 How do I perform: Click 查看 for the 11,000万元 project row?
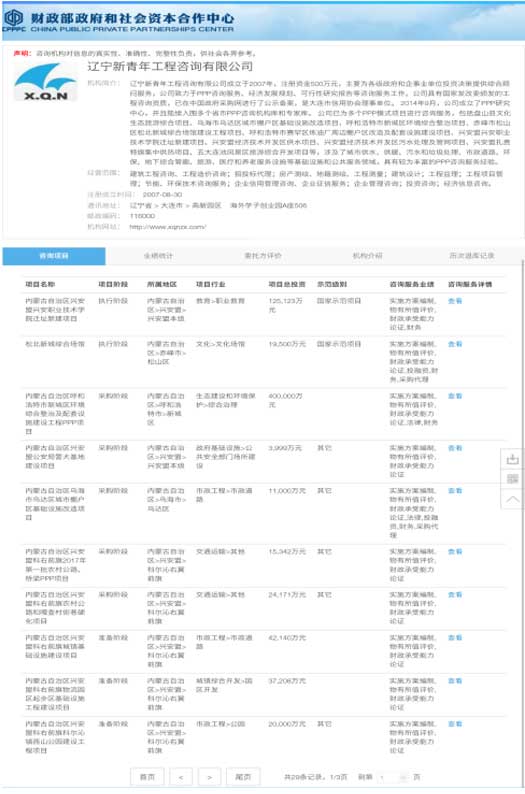[455, 491]
